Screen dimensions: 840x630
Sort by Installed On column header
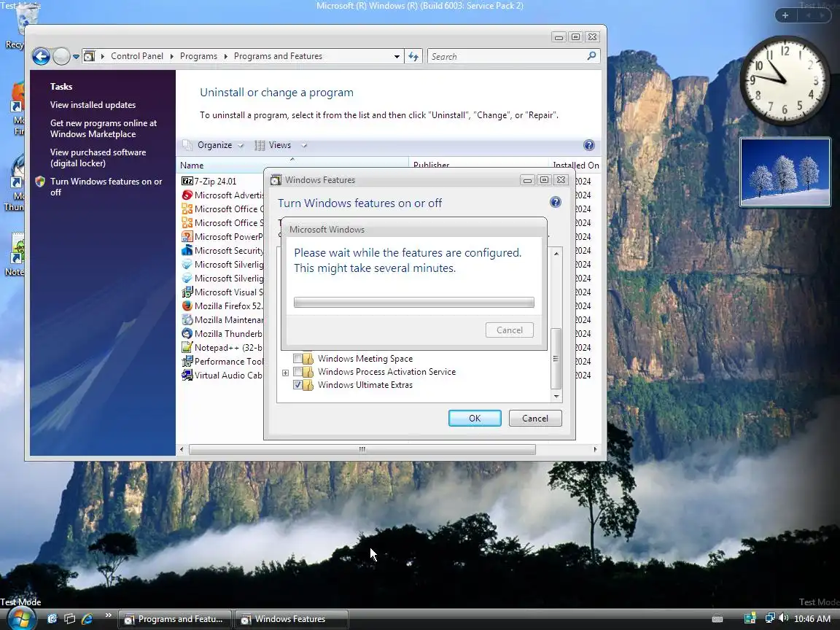pos(575,165)
